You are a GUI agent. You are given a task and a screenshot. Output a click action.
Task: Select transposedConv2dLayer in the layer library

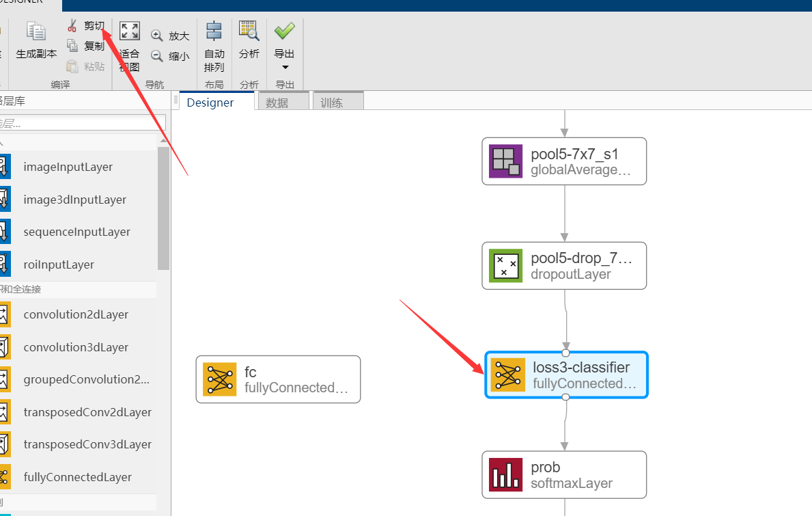pos(87,412)
